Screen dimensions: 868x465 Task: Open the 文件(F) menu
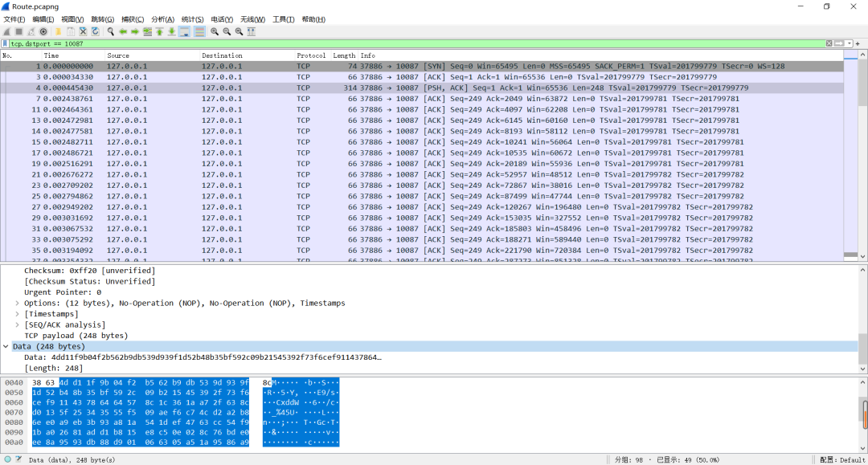pos(14,19)
